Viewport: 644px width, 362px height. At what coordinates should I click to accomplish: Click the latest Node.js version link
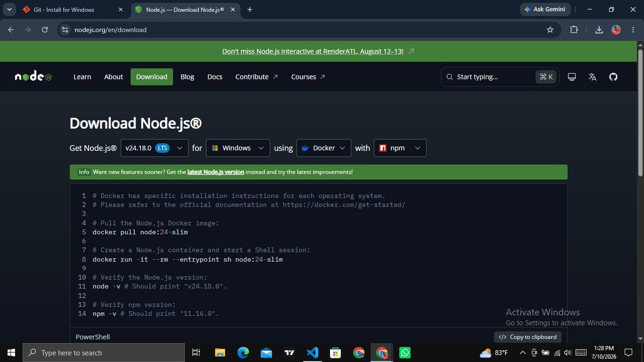(216, 172)
